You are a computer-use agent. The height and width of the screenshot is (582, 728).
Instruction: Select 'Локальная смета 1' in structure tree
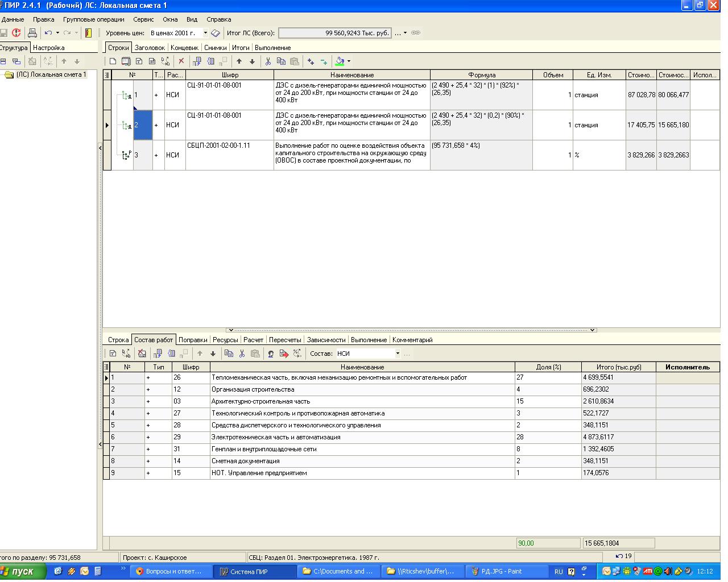click(51, 74)
